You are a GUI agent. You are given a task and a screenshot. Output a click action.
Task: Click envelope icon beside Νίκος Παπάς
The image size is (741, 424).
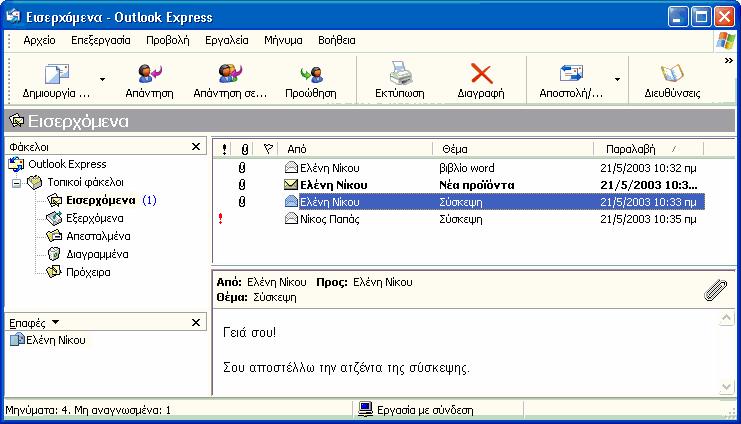pos(291,218)
